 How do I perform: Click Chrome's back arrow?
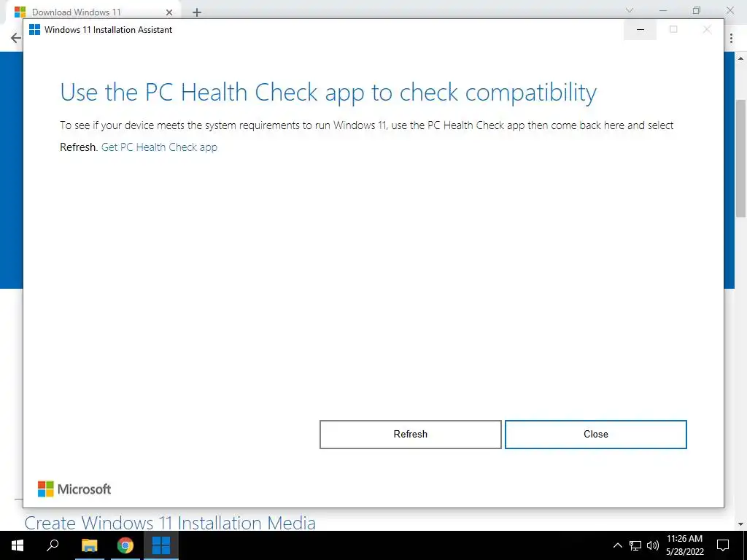pos(16,38)
